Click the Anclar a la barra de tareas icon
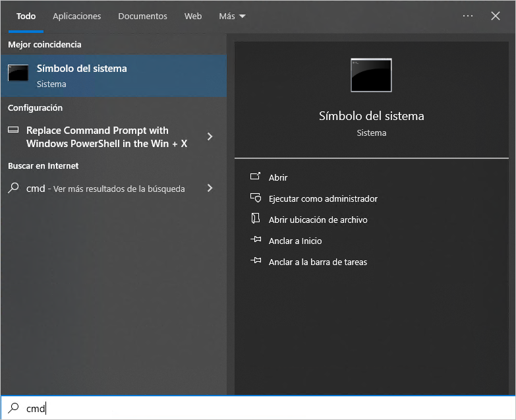 tap(256, 262)
